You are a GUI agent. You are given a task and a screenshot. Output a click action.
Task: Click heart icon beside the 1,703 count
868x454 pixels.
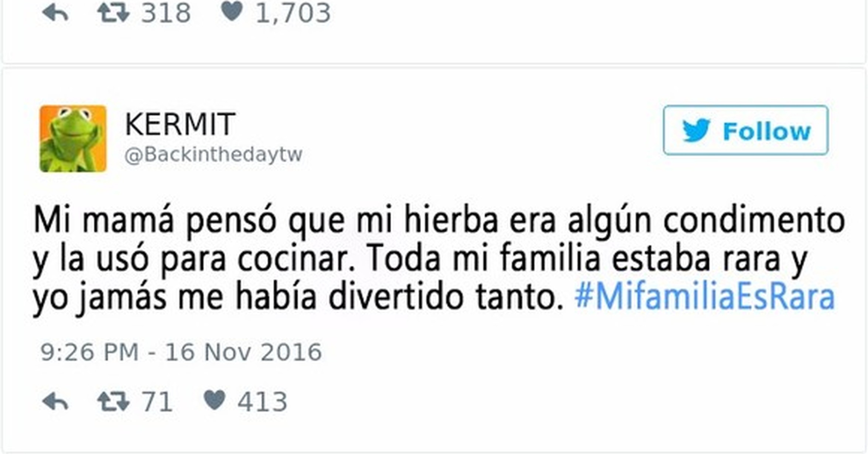pos(232,11)
